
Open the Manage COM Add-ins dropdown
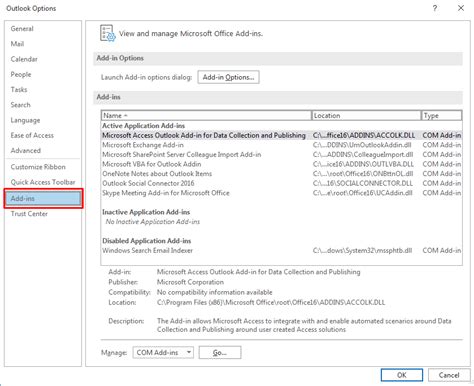[163, 352]
